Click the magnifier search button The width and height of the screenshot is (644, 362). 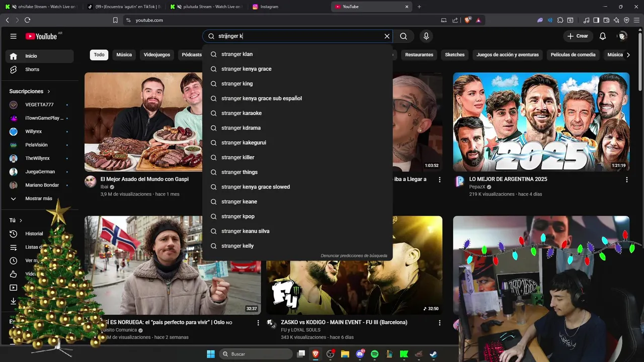tap(404, 36)
